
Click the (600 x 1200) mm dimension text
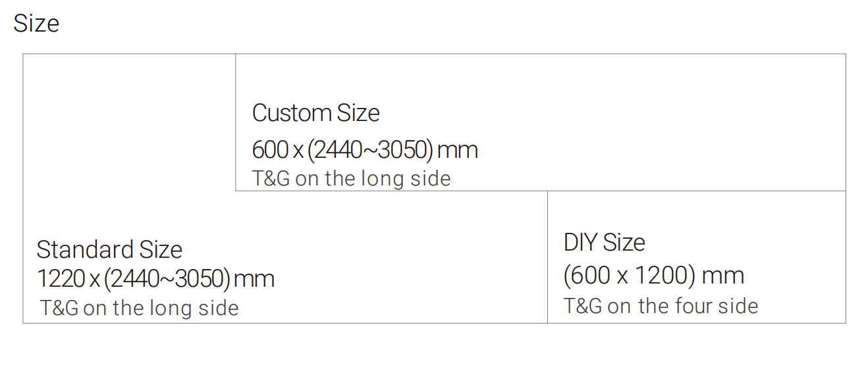(x=654, y=275)
